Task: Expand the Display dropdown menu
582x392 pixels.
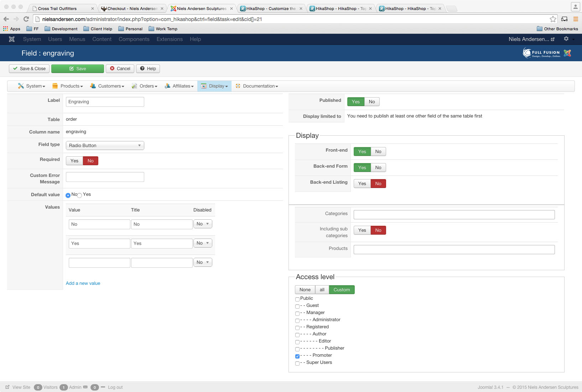Action: coord(214,86)
